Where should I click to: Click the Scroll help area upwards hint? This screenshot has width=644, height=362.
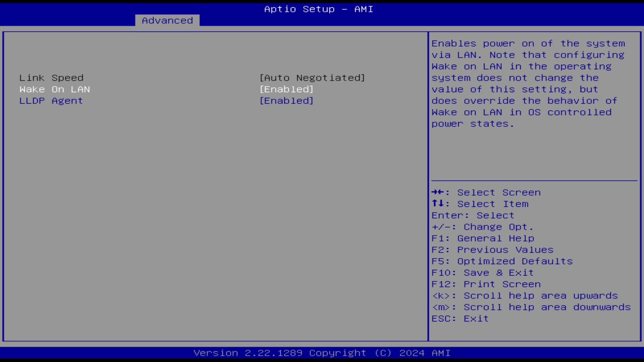point(525,296)
